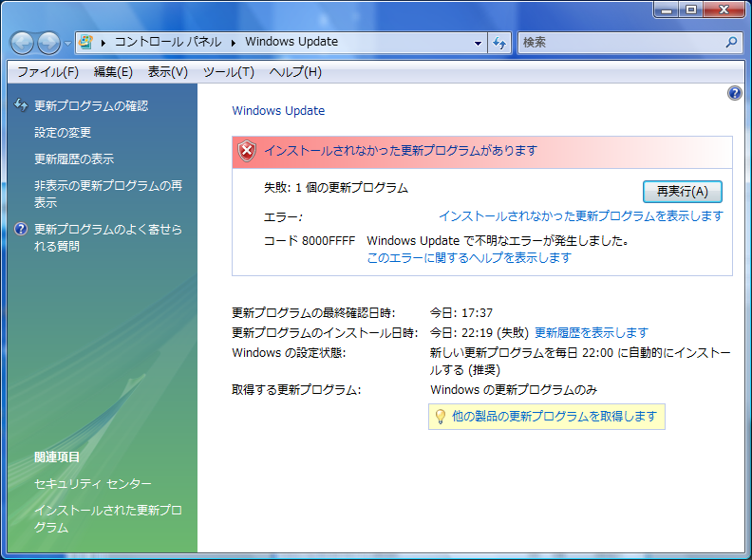
Task: Expand the arrow after コントロール パネル breadcrumb
Action: click(x=234, y=43)
